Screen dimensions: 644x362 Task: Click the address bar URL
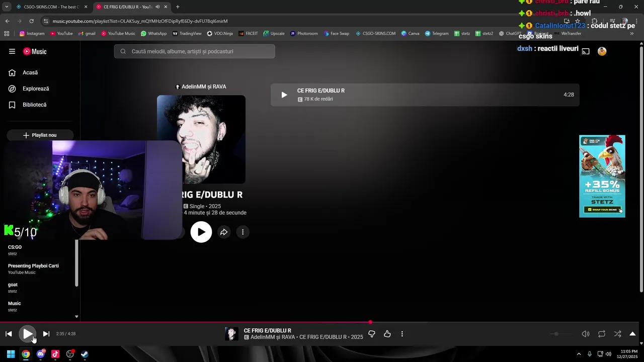pyautogui.click(x=140, y=21)
